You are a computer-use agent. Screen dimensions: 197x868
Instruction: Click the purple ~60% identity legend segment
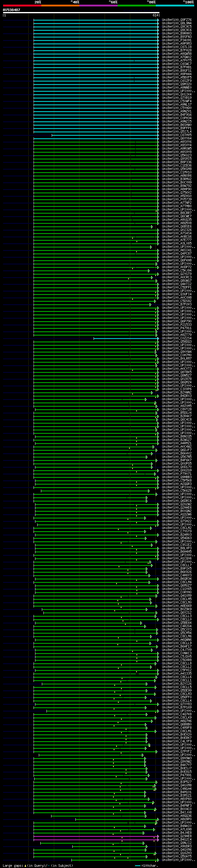click(98, 6)
